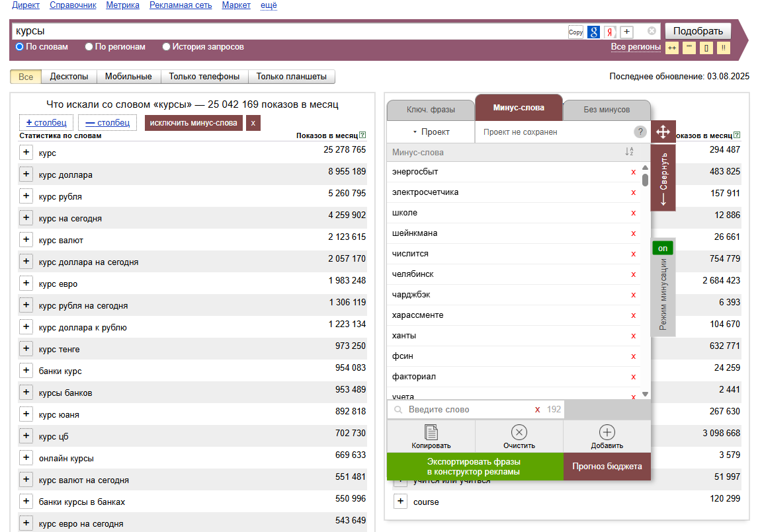
Task: Add 'курс евро' using its plus button
Action: point(26,284)
